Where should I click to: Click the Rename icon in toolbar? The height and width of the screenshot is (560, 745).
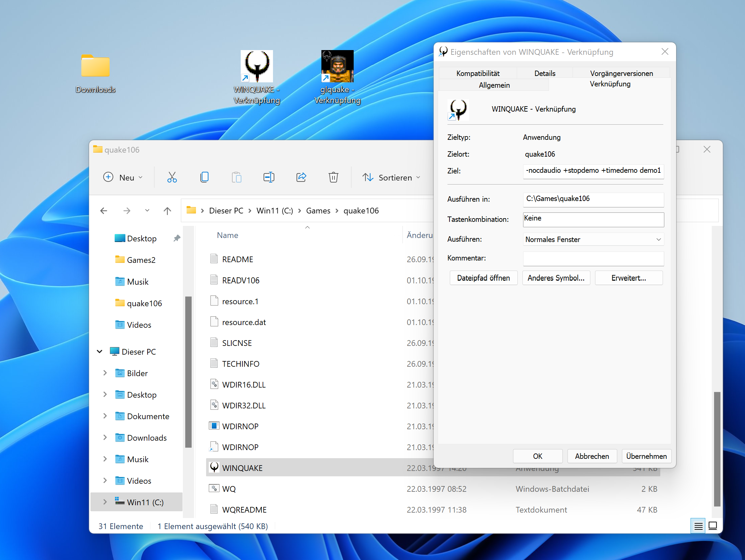coord(269,177)
